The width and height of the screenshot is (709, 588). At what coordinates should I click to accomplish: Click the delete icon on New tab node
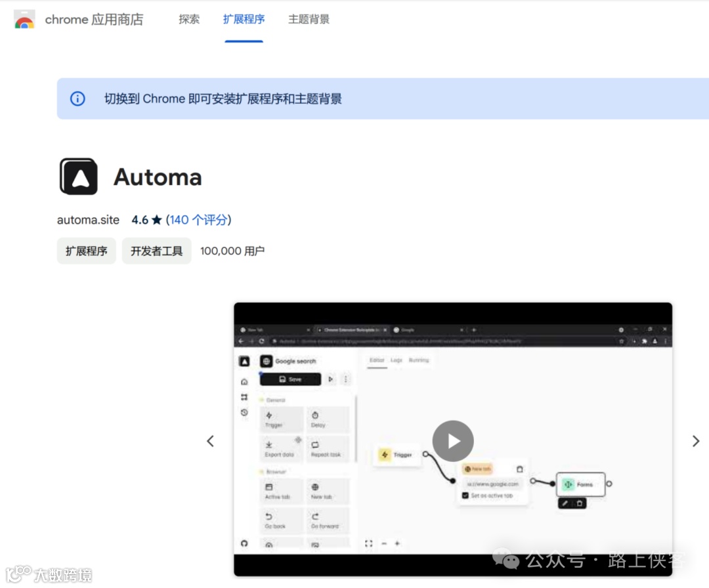tap(519, 469)
